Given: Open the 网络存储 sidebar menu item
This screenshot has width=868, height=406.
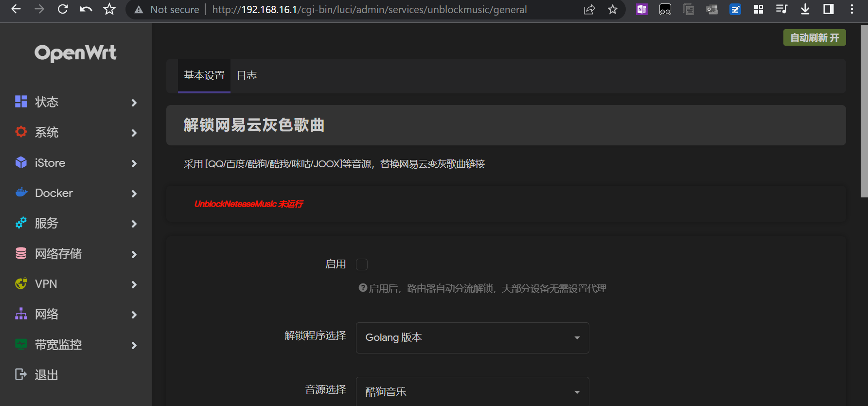Looking at the screenshot, I should pos(58,254).
